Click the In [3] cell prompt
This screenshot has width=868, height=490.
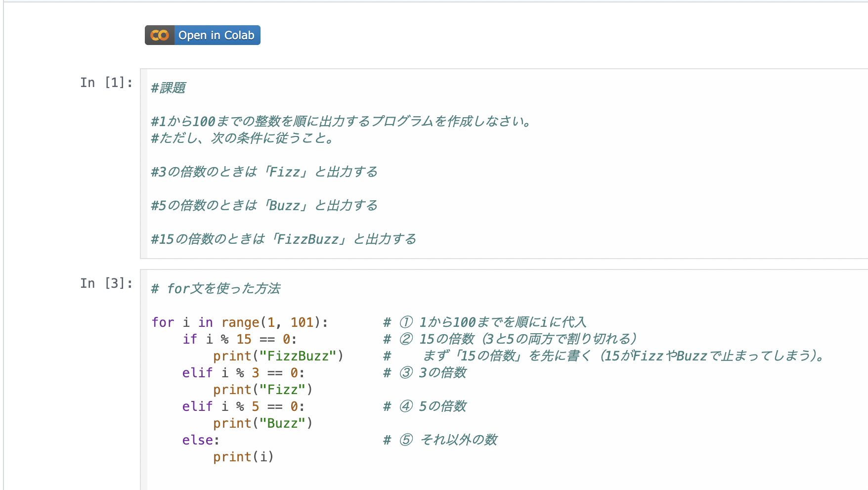[106, 283]
